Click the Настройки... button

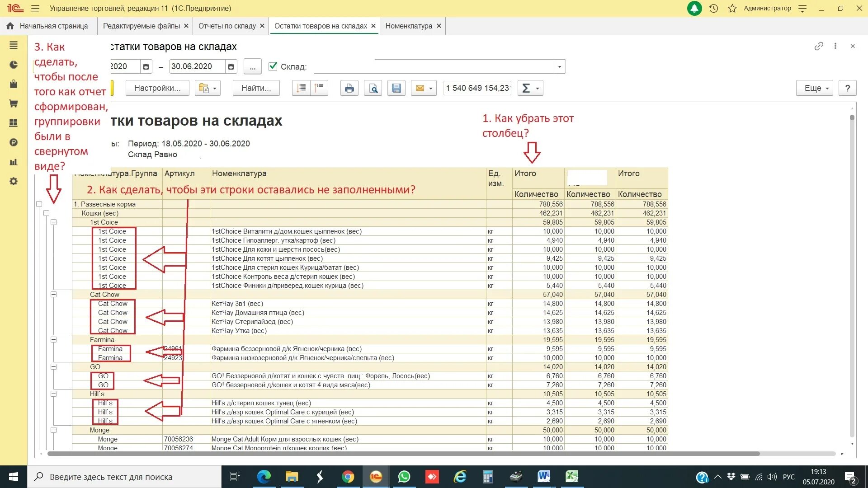click(x=157, y=88)
